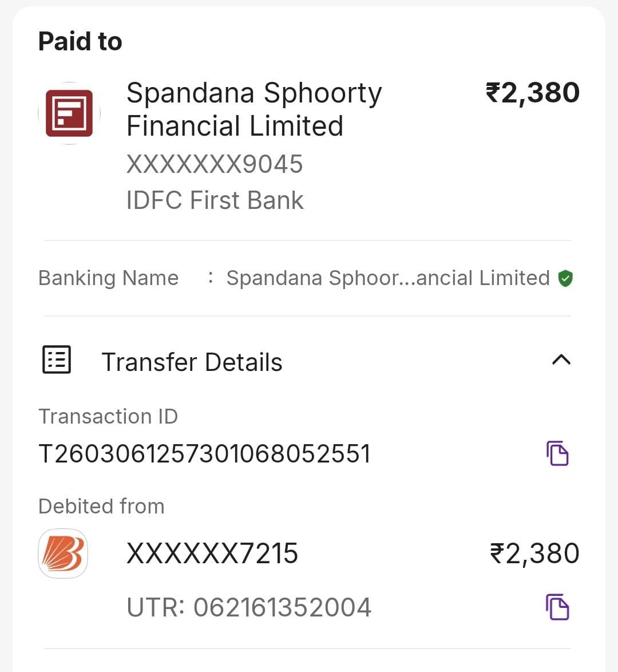The width and height of the screenshot is (618, 672).
Task: Tap debited account XXXXXX7215
Action: 212,554
